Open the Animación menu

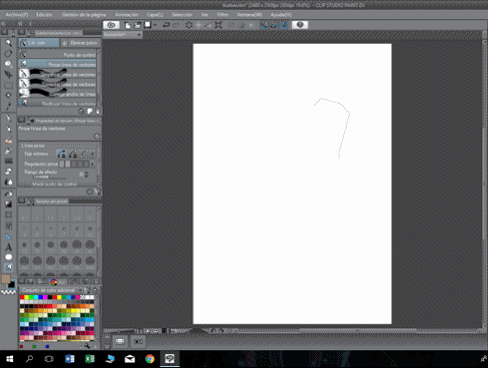click(x=127, y=15)
